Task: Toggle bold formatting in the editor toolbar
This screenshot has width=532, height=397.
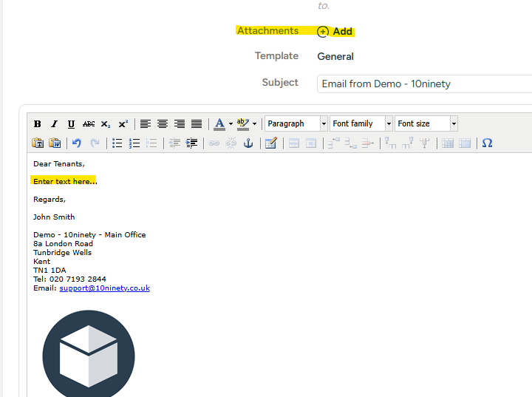Action: [x=38, y=124]
